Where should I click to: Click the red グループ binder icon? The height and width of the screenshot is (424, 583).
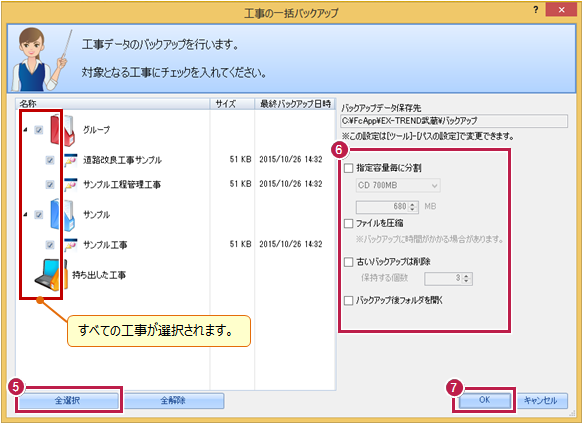pyautogui.click(x=62, y=130)
